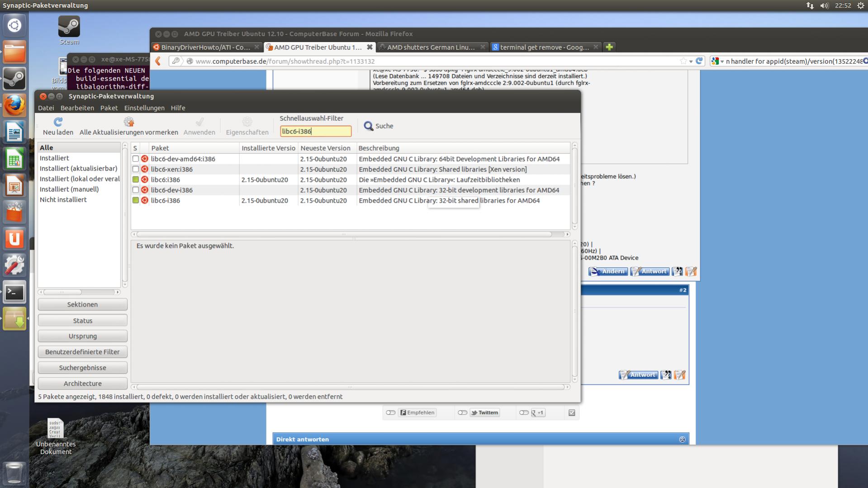868x488 pixels.
Task: Click Firefox back navigation arrow
Action: pyautogui.click(x=158, y=61)
